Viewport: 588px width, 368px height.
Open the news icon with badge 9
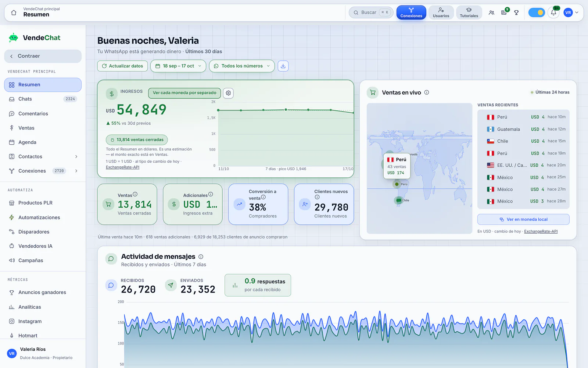pyautogui.click(x=504, y=13)
